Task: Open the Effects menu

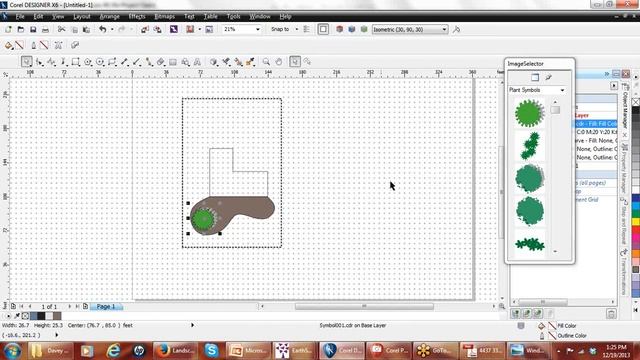Action: [137, 16]
